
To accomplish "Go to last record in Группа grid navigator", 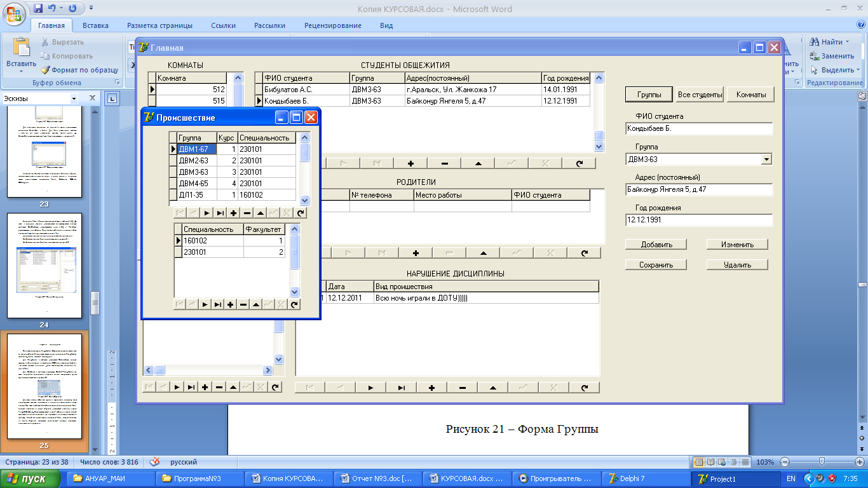I will [x=220, y=213].
